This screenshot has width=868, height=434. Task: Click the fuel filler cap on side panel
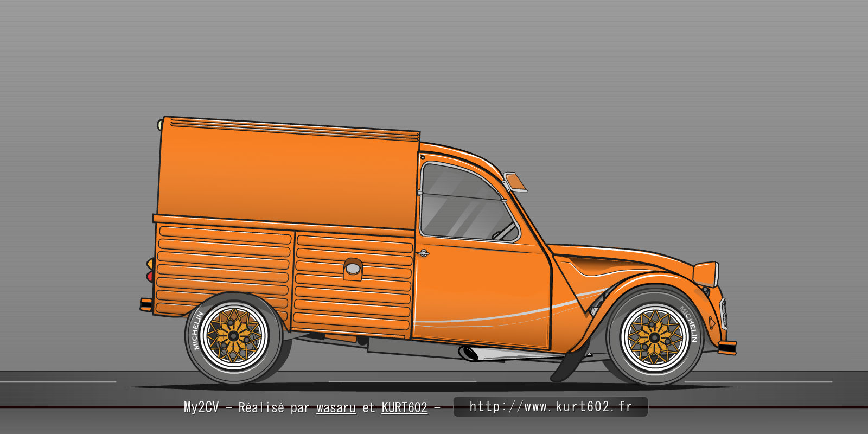coord(353,269)
